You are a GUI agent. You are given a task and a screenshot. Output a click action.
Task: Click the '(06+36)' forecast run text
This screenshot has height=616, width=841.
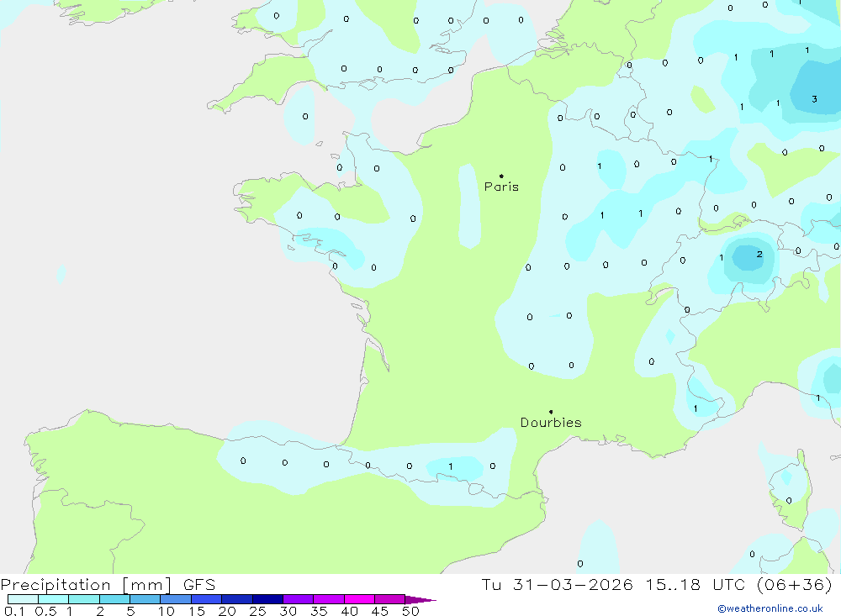coord(795,585)
